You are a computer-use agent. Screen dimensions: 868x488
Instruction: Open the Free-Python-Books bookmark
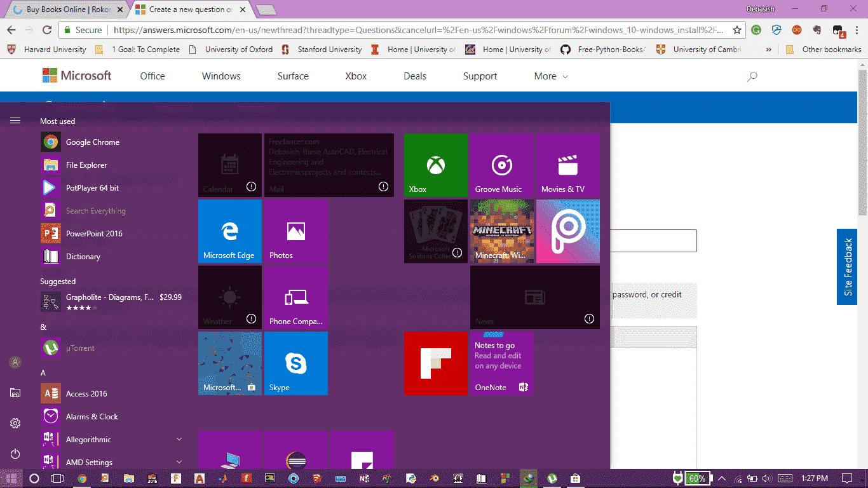click(604, 50)
